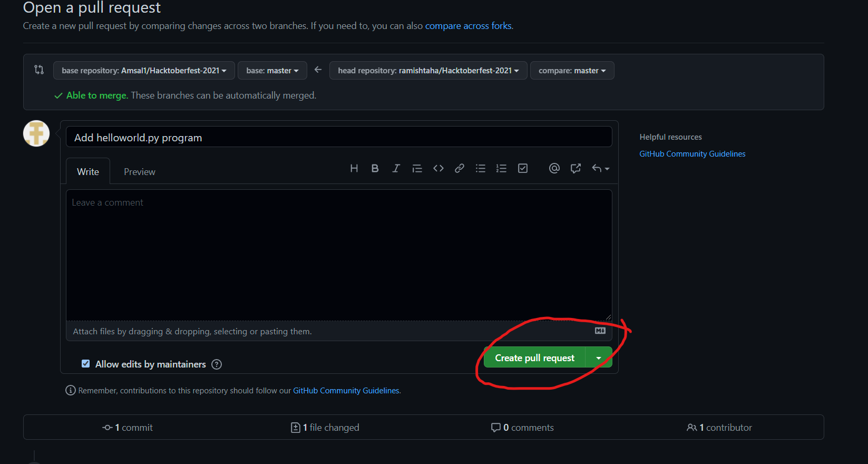Click the 'Helpful resources' heading text
Viewport: 868px width, 464px height.
pyautogui.click(x=670, y=137)
